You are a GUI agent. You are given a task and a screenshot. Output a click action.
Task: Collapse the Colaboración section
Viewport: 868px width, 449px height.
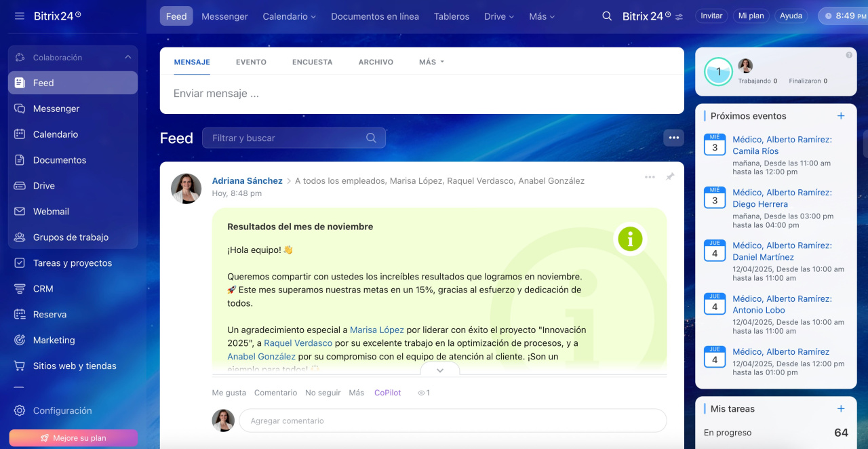pyautogui.click(x=127, y=58)
